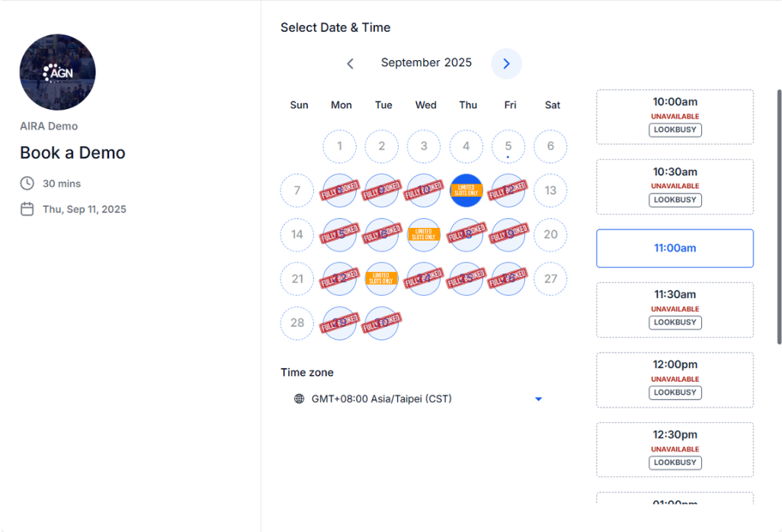Choose the 11:00am time slot

[x=675, y=248]
